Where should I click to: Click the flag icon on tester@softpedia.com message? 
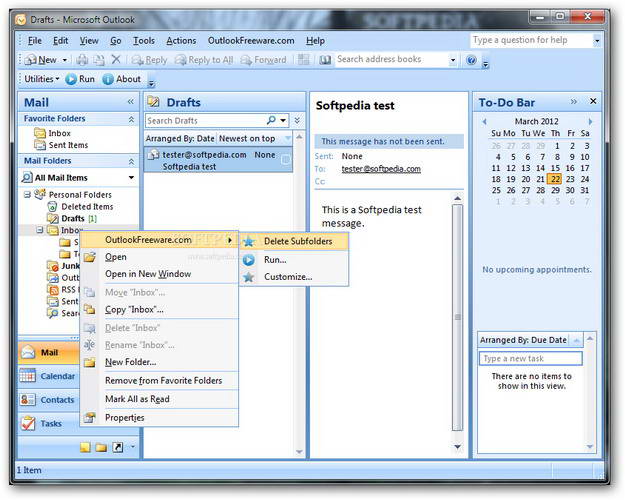(285, 160)
